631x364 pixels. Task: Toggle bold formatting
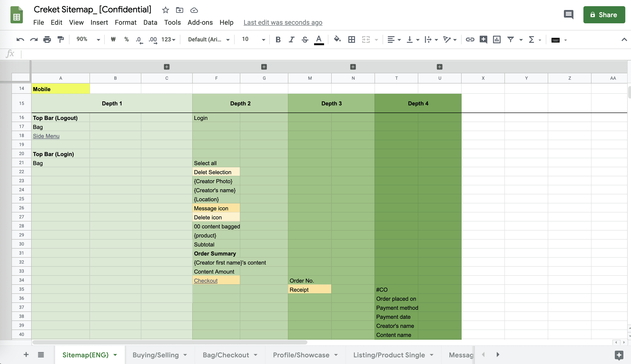point(278,39)
